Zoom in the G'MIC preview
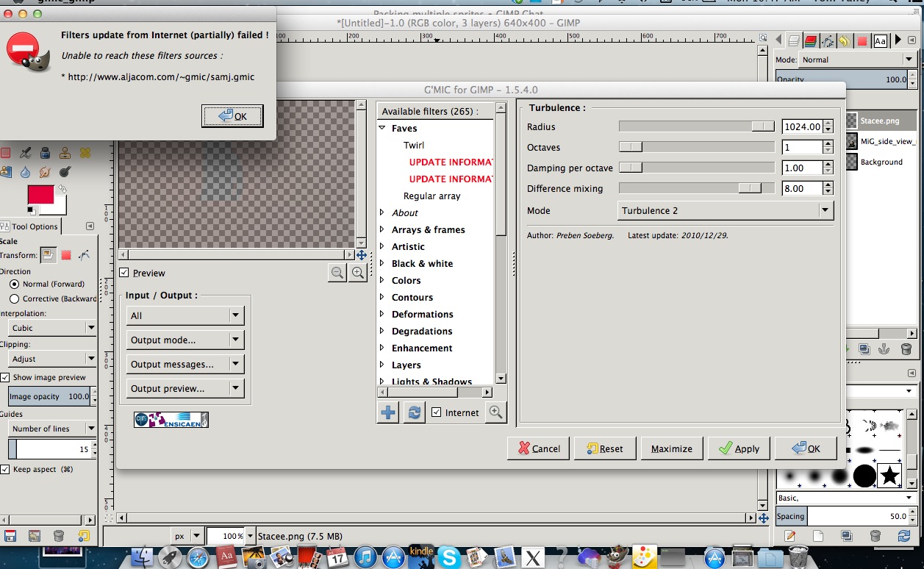 coord(358,273)
